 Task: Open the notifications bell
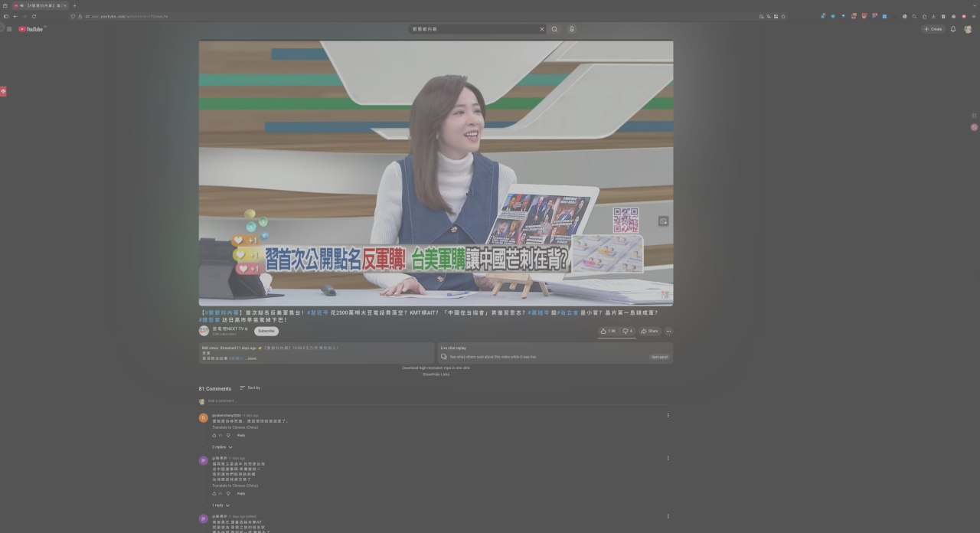953,29
